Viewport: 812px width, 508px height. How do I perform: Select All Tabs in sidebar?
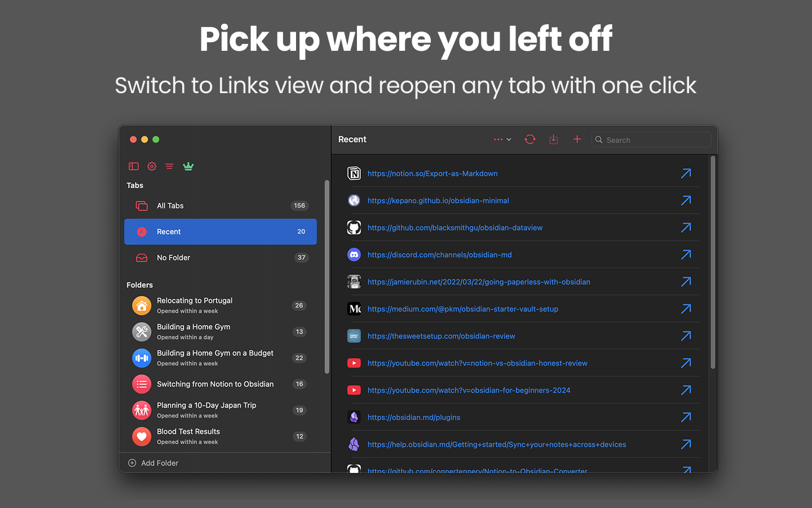[220, 205]
